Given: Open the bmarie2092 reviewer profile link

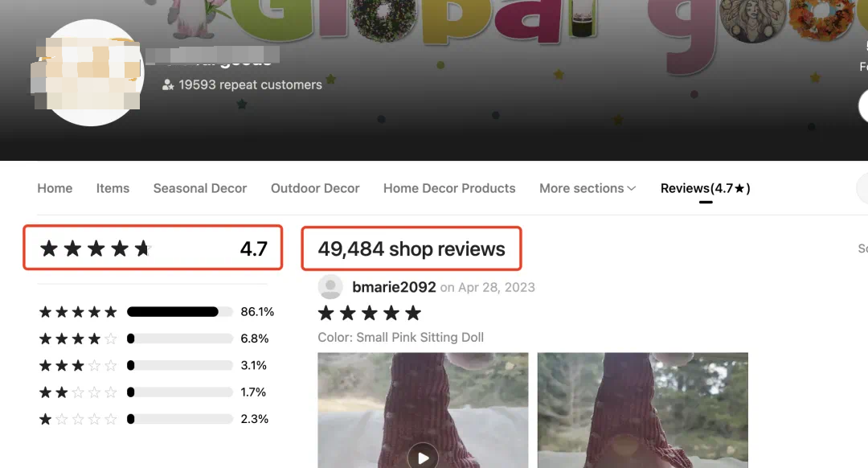Looking at the screenshot, I should (x=394, y=287).
